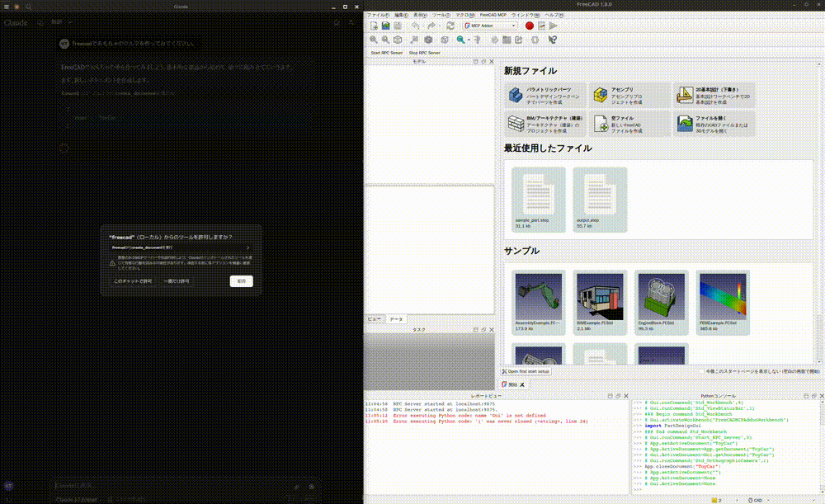Open the sample_part.step recent file thumbnail

pos(538,199)
